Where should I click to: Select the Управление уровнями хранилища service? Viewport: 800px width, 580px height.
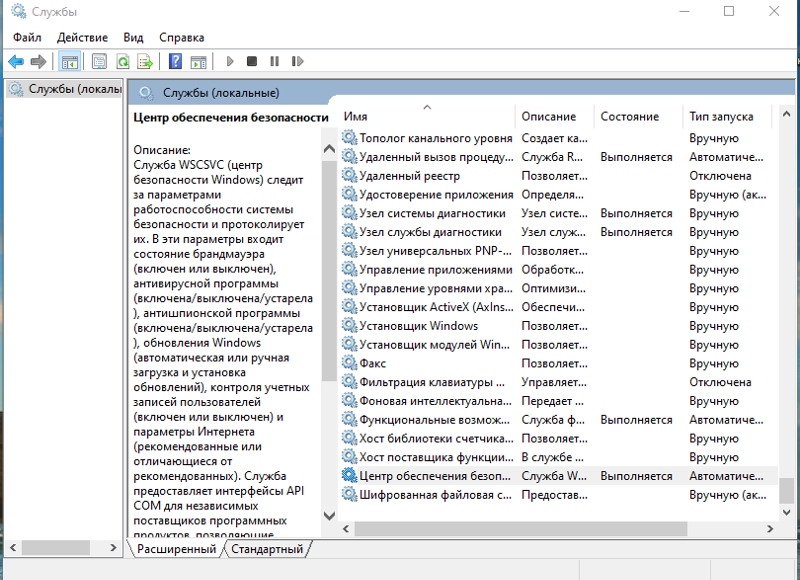[560, 288]
